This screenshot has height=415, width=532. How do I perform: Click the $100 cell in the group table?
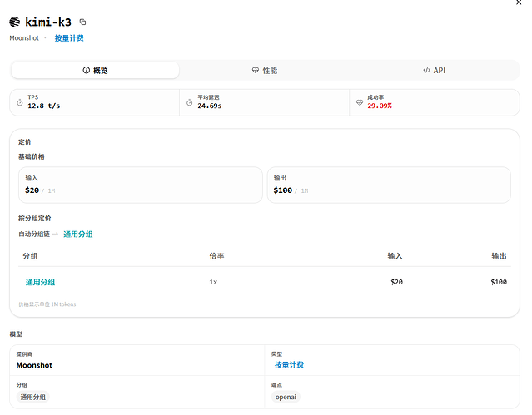[499, 282]
